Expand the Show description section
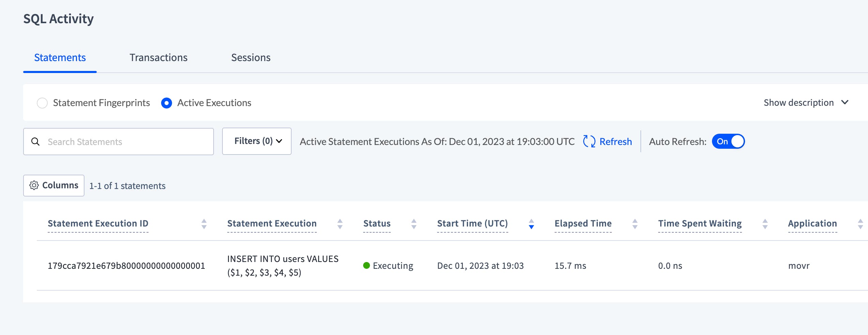This screenshot has width=868, height=335. [806, 103]
